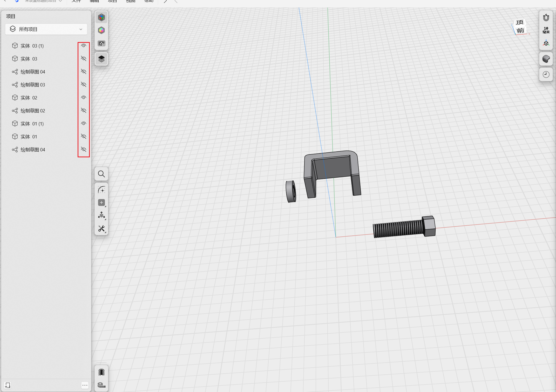The image size is (556, 392).
Task: Select 实体 02 in the items list
Action: (x=29, y=98)
